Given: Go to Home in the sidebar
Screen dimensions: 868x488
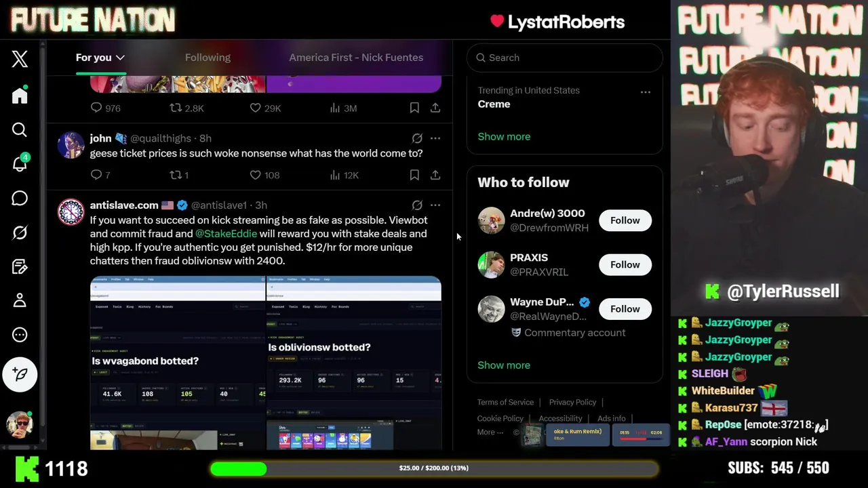Looking at the screenshot, I should pos(20,96).
